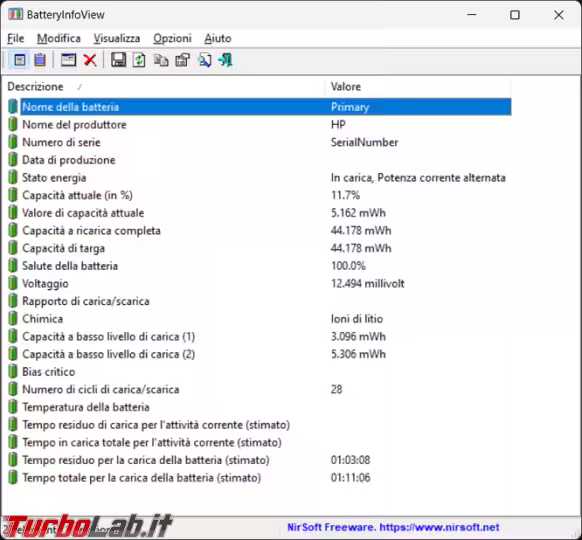
Task: Click the value Ioni di litio
Action: pyautogui.click(x=357, y=319)
